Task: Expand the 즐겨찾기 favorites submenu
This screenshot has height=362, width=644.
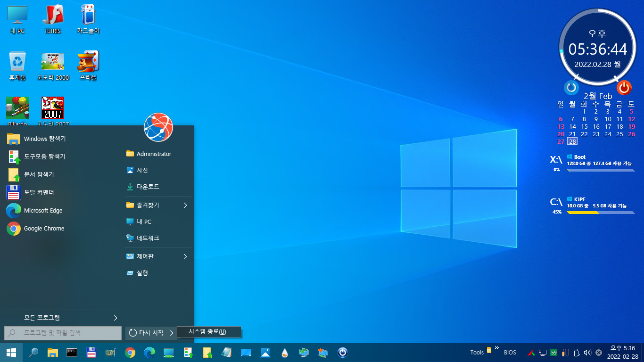Action: coord(158,205)
